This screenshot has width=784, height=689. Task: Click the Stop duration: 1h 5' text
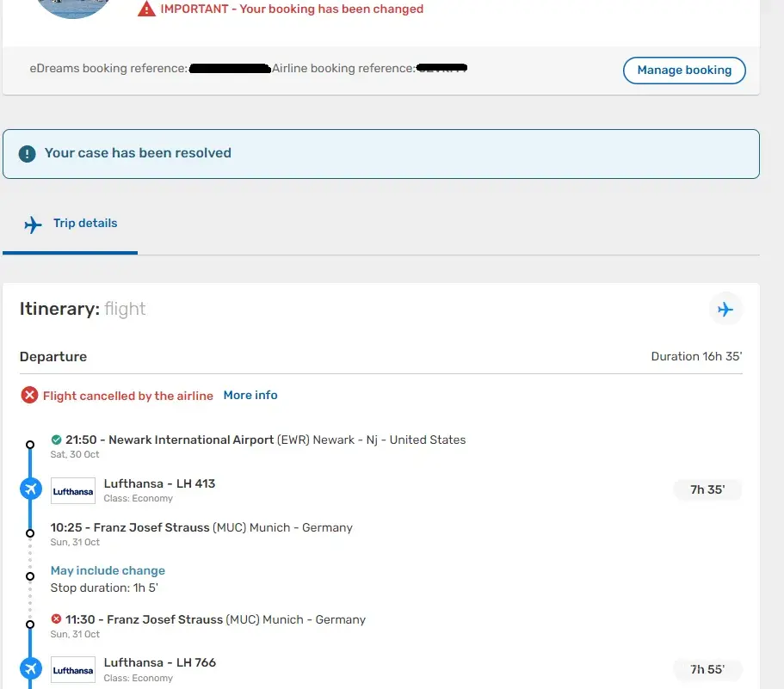[104, 587]
